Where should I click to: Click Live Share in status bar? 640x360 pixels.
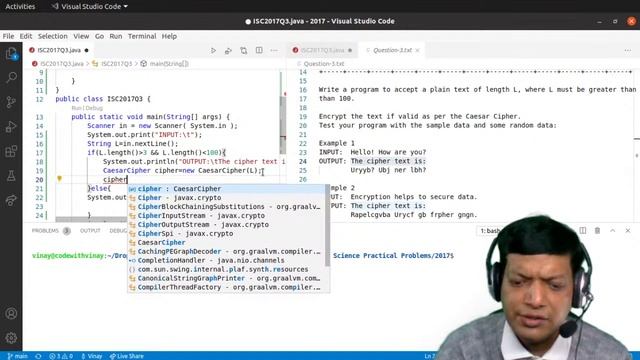tap(126, 356)
